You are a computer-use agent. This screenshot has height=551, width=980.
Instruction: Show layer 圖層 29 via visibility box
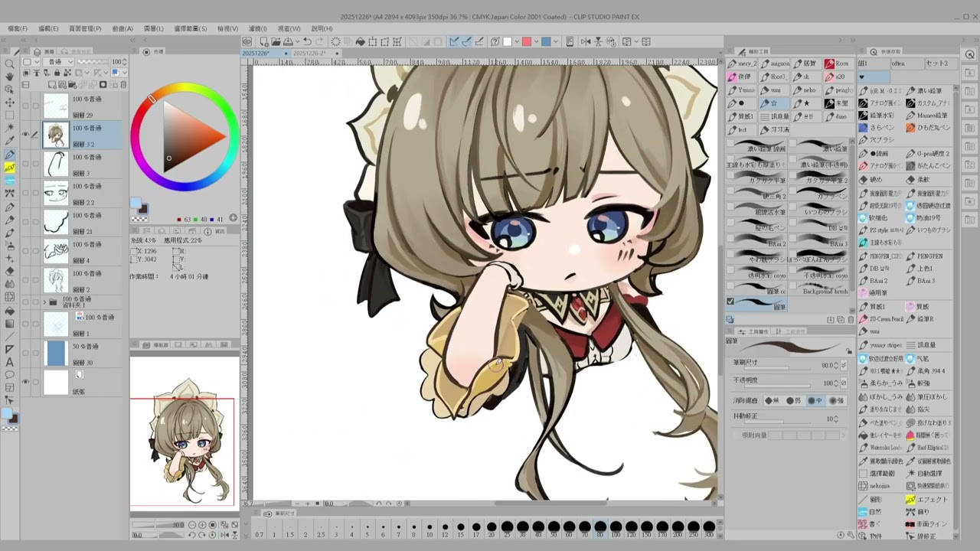click(x=25, y=106)
